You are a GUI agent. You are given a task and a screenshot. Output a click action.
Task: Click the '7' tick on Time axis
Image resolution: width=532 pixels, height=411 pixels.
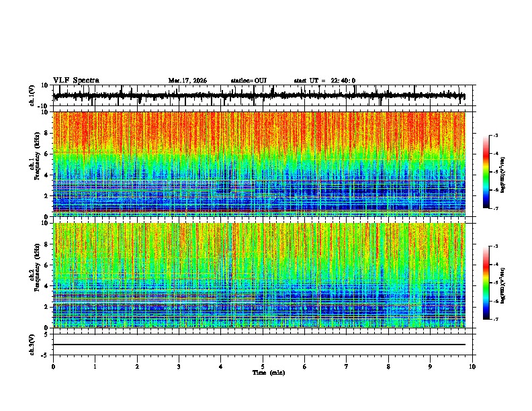pyautogui.click(x=347, y=367)
